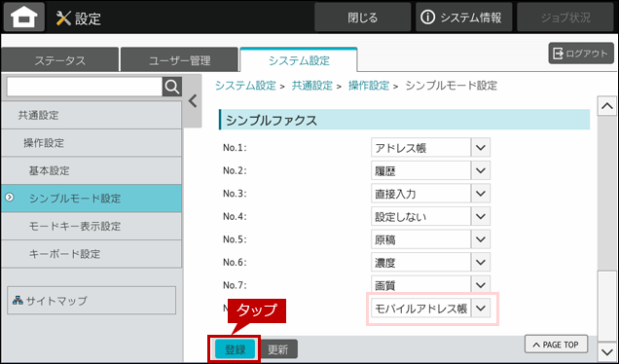The image size is (619, 364).
Task: Select キーボード設定 in the sidebar
Action: (x=91, y=254)
